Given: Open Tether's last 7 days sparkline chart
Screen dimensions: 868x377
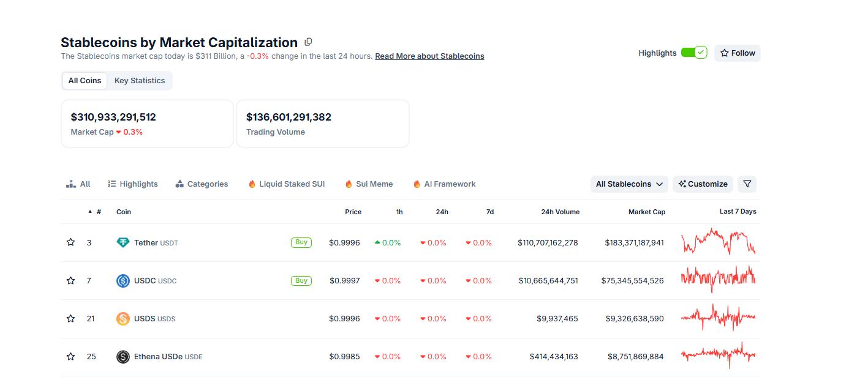Looking at the screenshot, I should (718, 242).
